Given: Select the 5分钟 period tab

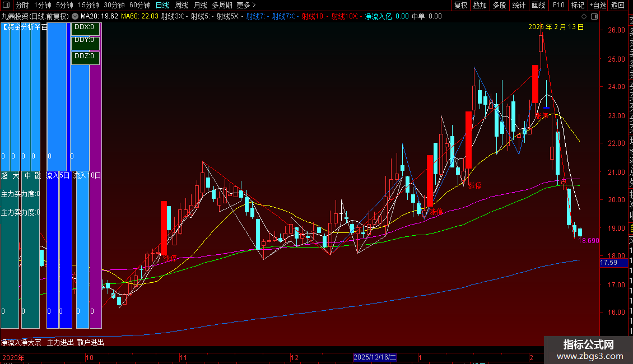Looking at the screenshot, I should [x=64, y=5].
